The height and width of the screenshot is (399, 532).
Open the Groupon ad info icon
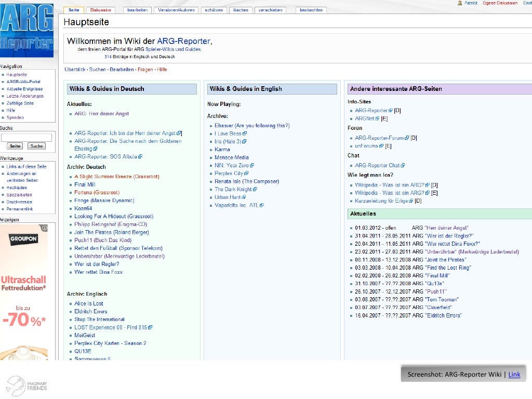point(45,228)
